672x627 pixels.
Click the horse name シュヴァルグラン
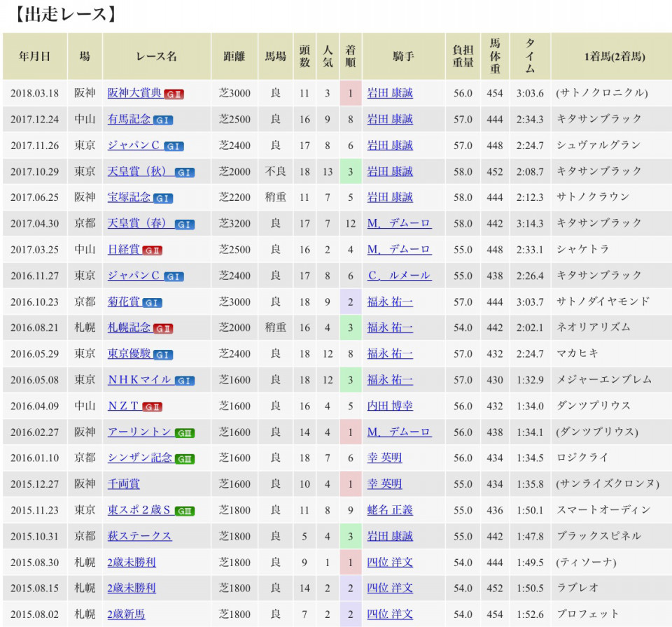click(598, 146)
